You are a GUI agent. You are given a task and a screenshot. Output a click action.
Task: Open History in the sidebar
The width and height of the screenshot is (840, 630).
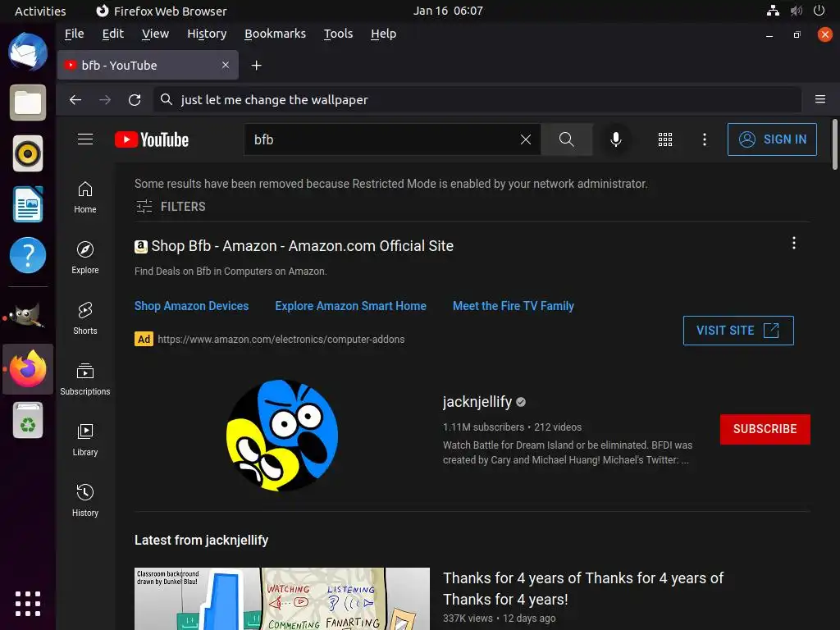(x=85, y=500)
